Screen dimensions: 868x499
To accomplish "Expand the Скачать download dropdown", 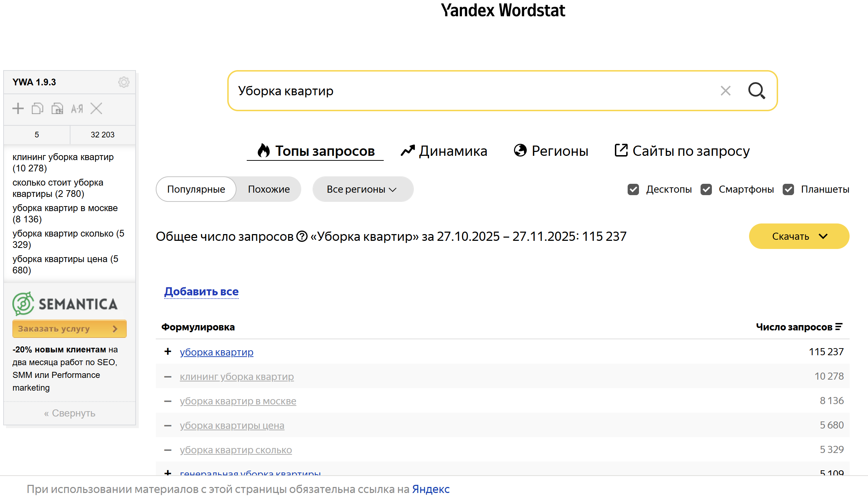I will click(x=799, y=236).
